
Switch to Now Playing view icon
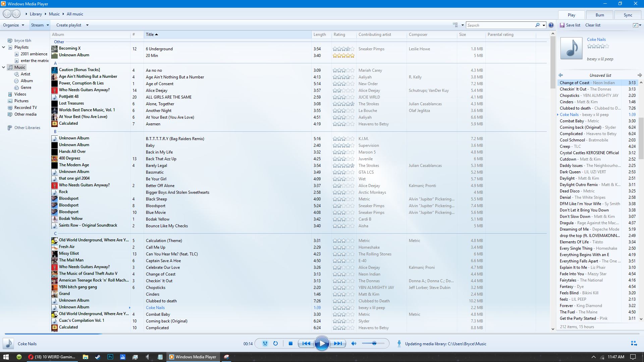(634, 343)
